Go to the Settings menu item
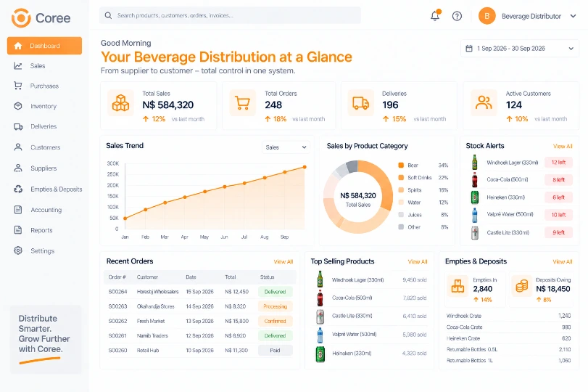 coord(42,250)
